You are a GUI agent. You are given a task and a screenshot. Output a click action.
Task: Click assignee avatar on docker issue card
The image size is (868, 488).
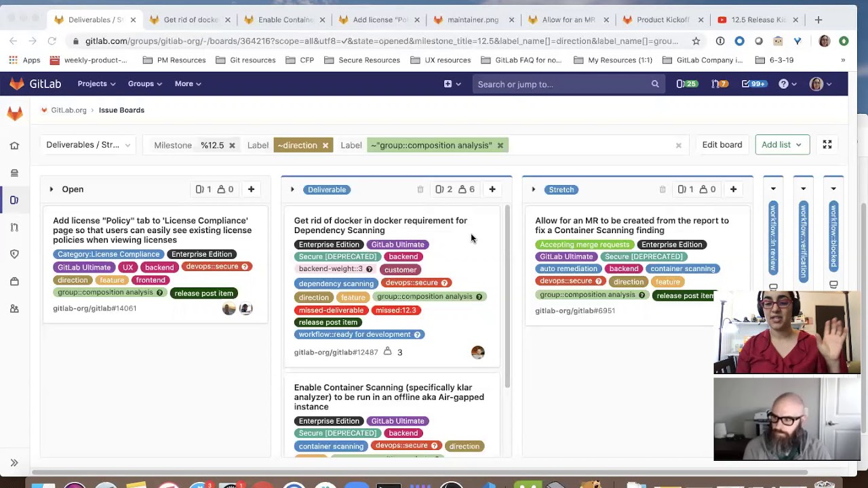click(x=478, y=352)
